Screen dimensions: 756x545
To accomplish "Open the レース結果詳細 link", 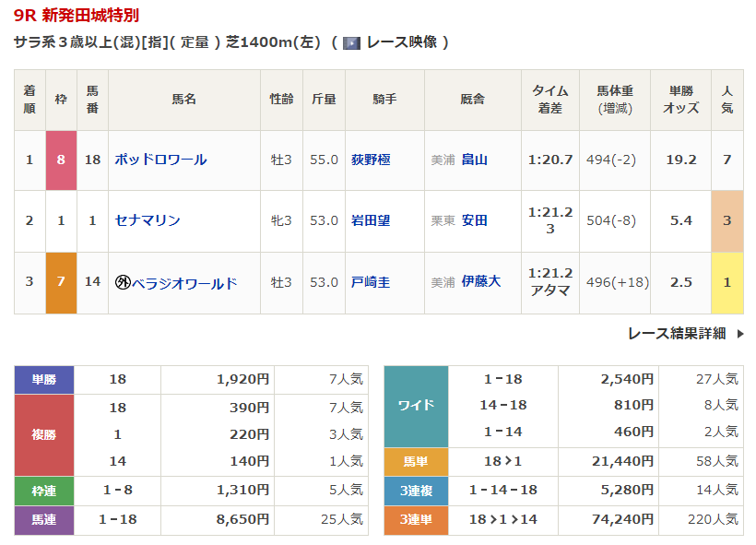I will (677, 334).
